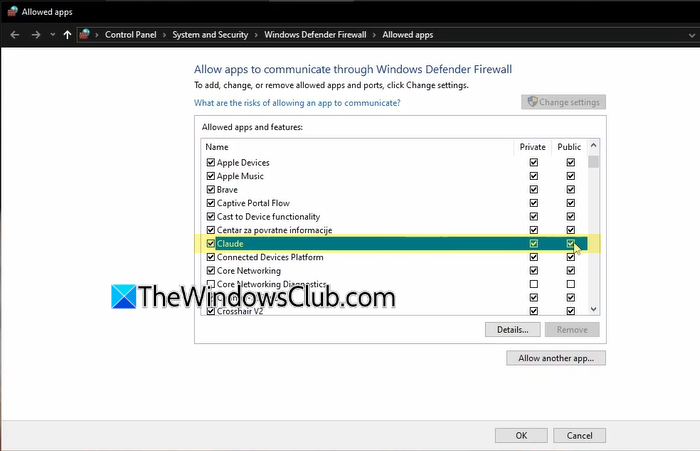Click the Cancel button

(579, 435)
